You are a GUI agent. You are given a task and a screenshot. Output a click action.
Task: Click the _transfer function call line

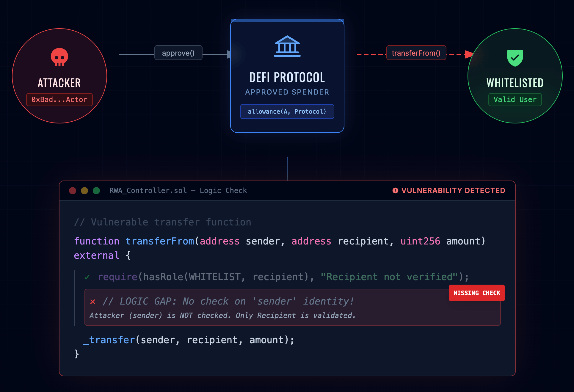pos(189,340)
